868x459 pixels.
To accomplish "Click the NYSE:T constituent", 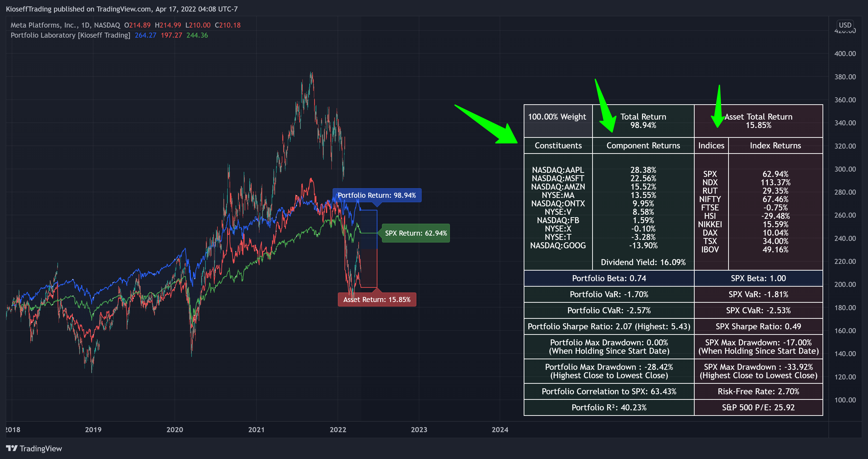I will pos(558,238).
